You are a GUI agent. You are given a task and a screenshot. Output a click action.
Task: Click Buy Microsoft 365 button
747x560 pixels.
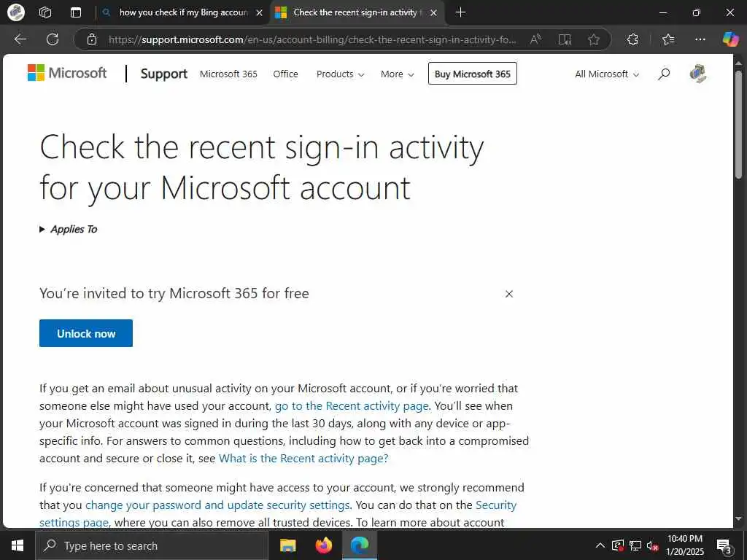coord(472,74)
